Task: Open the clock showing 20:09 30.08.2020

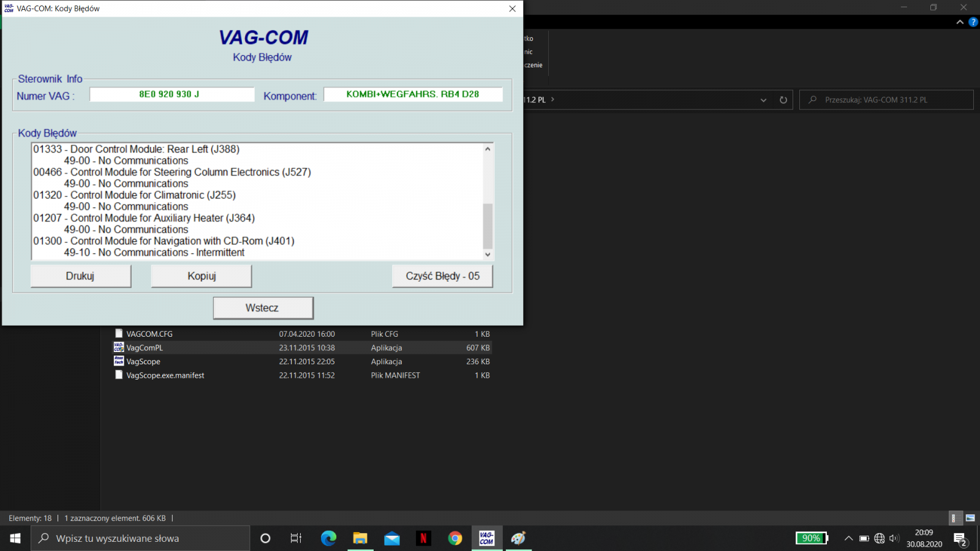Action: (924, 538)
